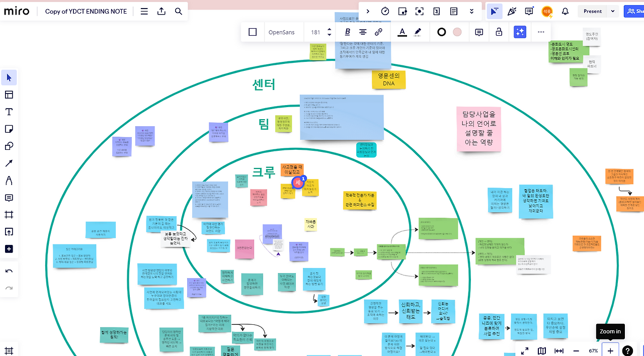Image resolution: width=644 pixels, height=356 pixels.
Task: Open the text color picker
Action: click(402, 32)
